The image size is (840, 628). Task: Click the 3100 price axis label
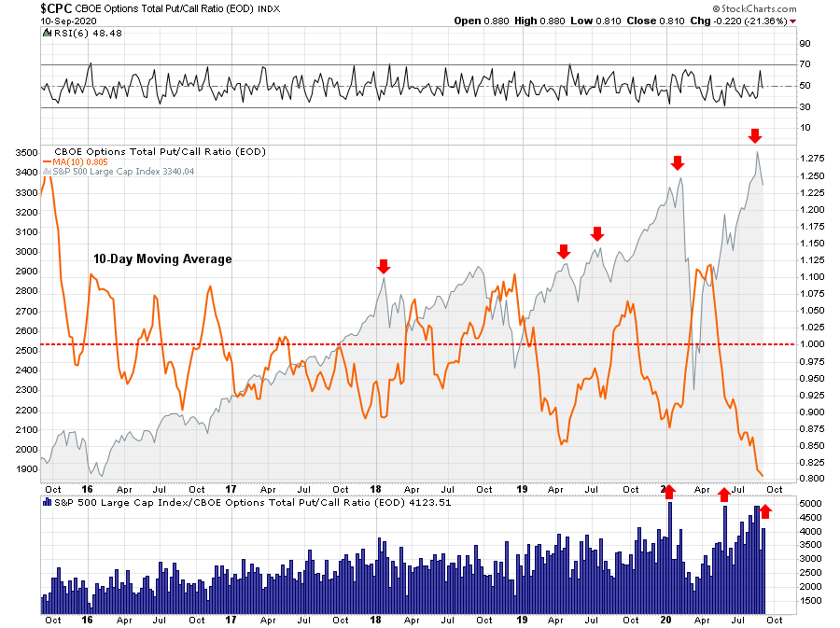coord(27,231)
